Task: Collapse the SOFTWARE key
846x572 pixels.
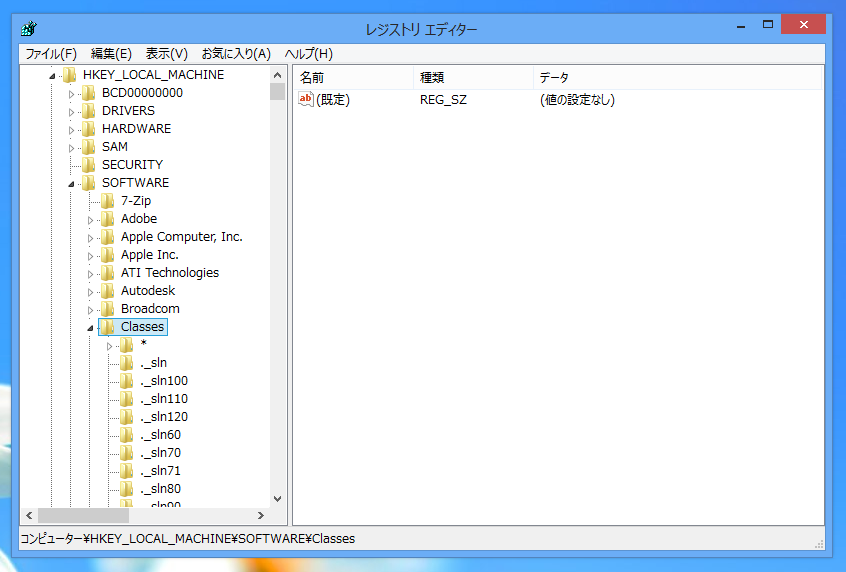Action: pos(71,184)
